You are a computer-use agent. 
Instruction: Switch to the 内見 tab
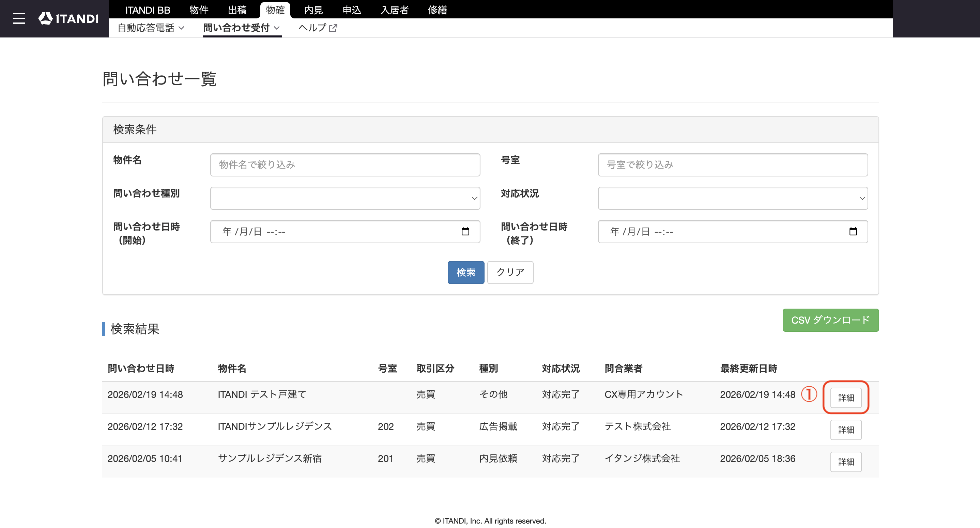313,10
